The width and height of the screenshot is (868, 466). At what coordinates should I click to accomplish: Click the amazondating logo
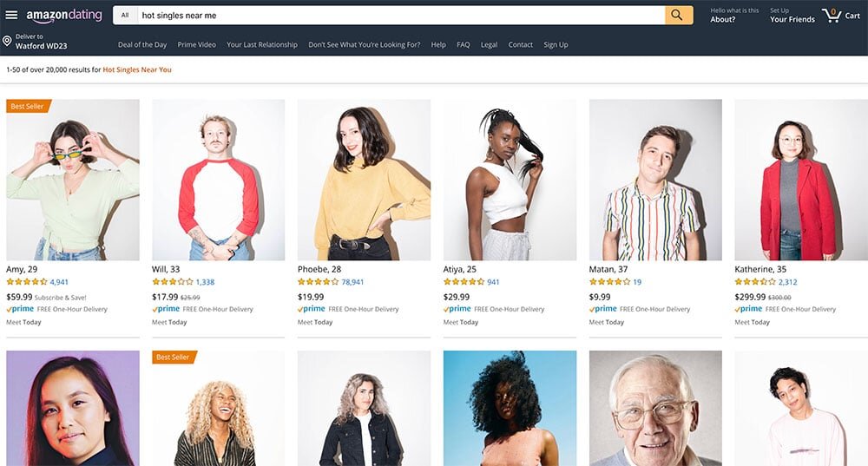[x=64, y=16]
